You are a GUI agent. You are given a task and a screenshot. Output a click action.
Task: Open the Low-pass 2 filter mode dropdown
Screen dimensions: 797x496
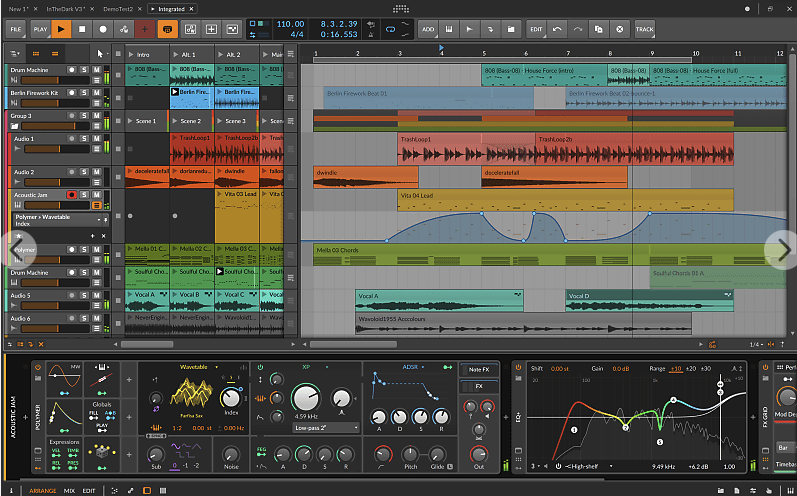[326, 428]
